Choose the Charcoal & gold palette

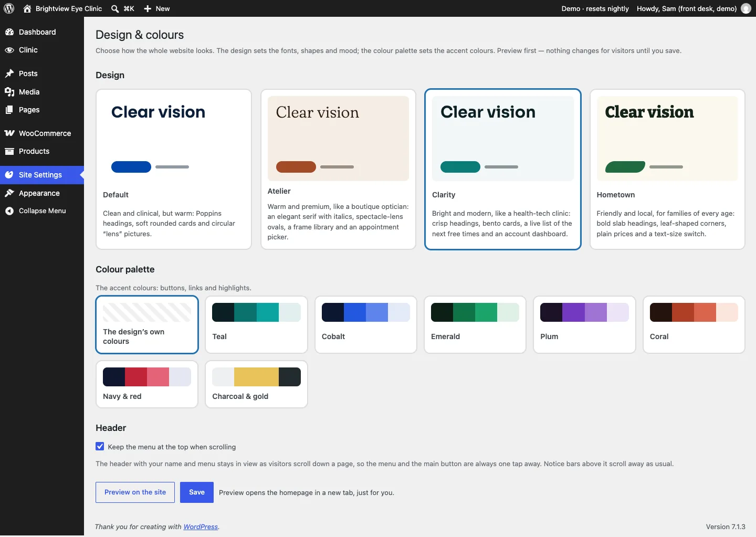click(x=256, y=384)
